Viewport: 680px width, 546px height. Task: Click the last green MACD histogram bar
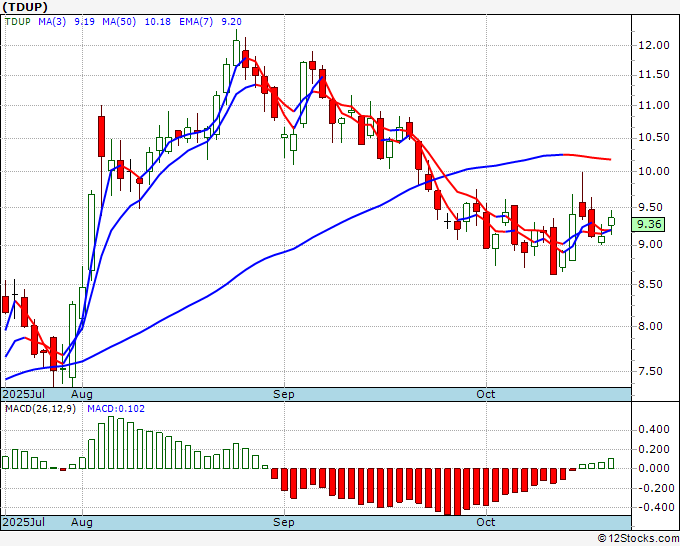click(611, 464)
